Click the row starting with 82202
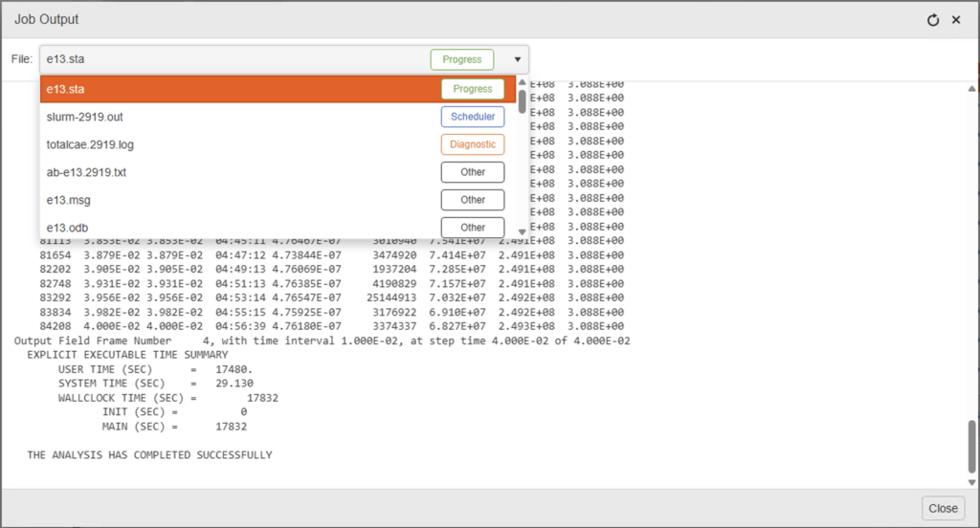Screen dimensions: 980x528 pos(332,270)
